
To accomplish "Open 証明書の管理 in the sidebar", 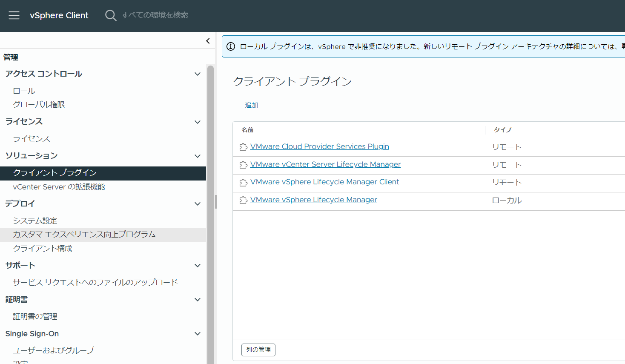I will (35, 316).
